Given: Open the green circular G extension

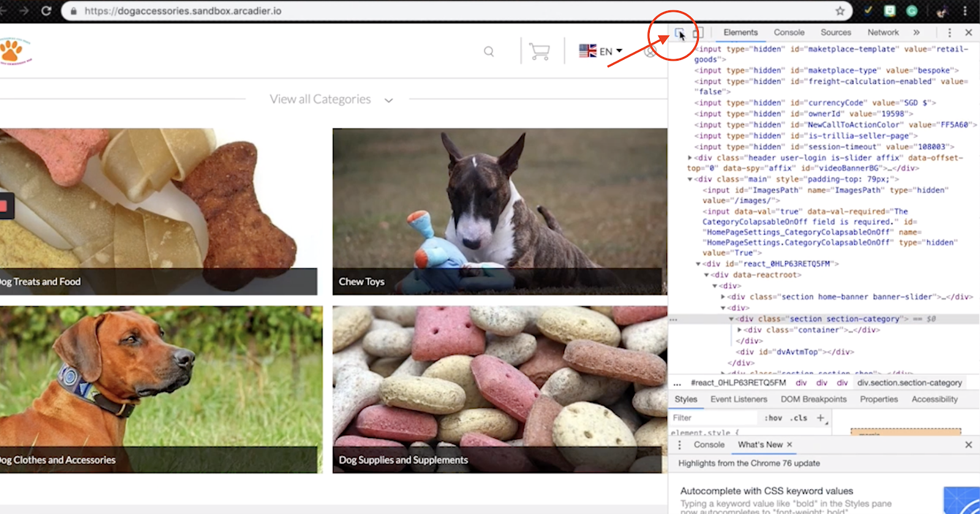Looking at the screenshot, I should [x=911, y=10].
